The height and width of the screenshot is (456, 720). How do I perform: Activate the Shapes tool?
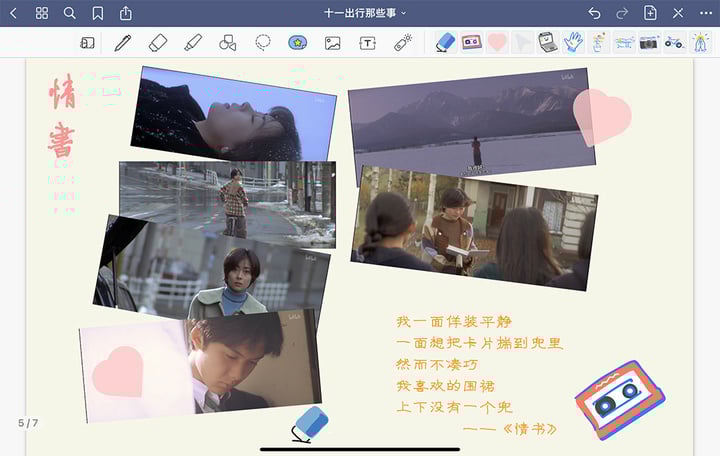[x=228, y=43]
